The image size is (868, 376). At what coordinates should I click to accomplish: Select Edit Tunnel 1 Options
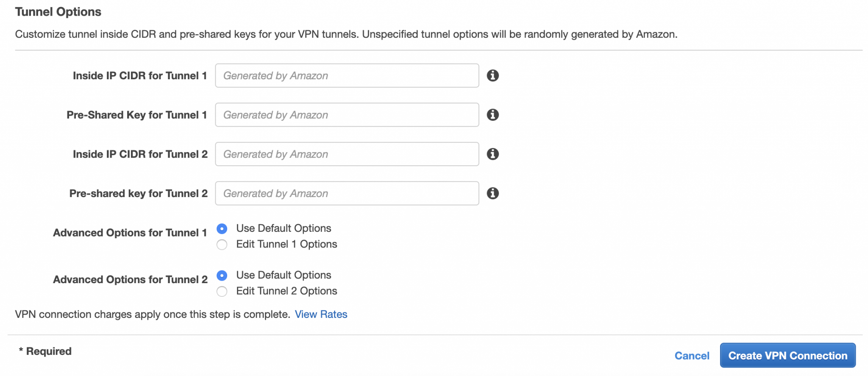point(222,244)
